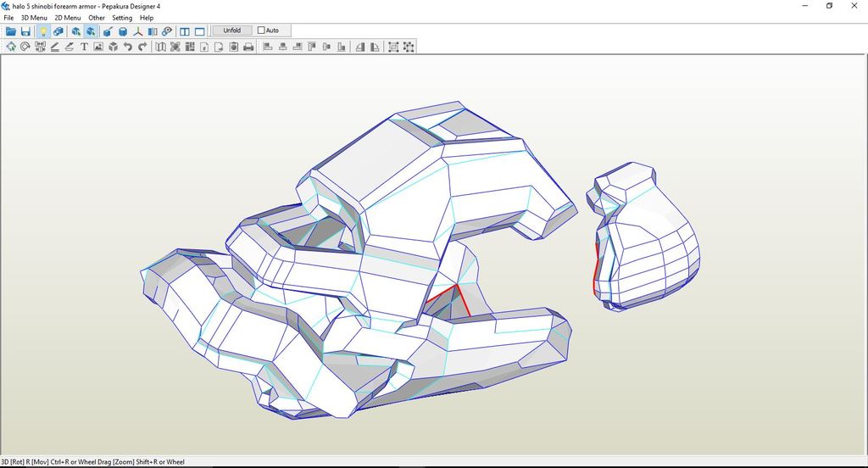The width and height of the screenshot is (868, 468).
Task: Click the fourth align icon
Action: (312, 47)
